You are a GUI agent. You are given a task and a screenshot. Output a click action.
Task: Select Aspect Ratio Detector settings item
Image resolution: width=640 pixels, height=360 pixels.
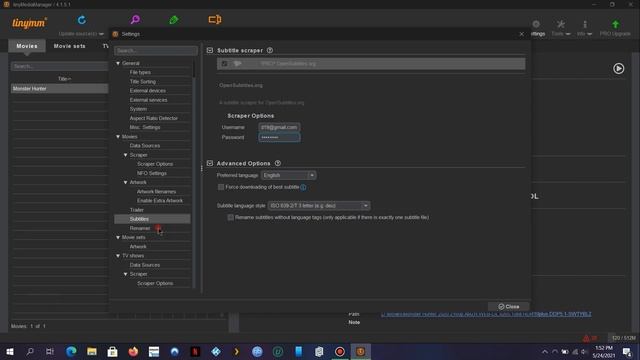pos(154,118)
